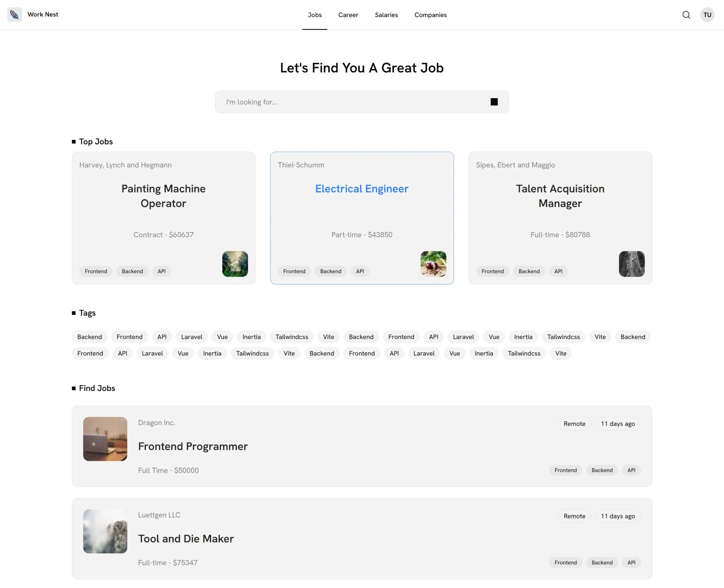
Task: Go to the Companies tab
Action: point(430,15)
